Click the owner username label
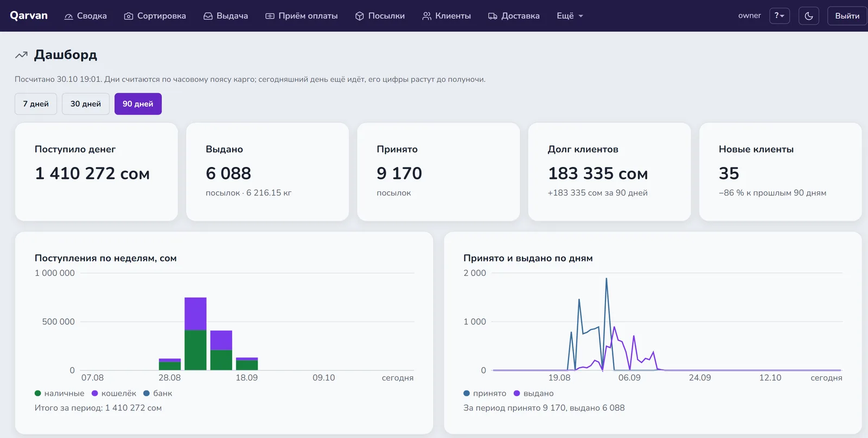This screenshot has height=438, width=868. coord(750,16)
